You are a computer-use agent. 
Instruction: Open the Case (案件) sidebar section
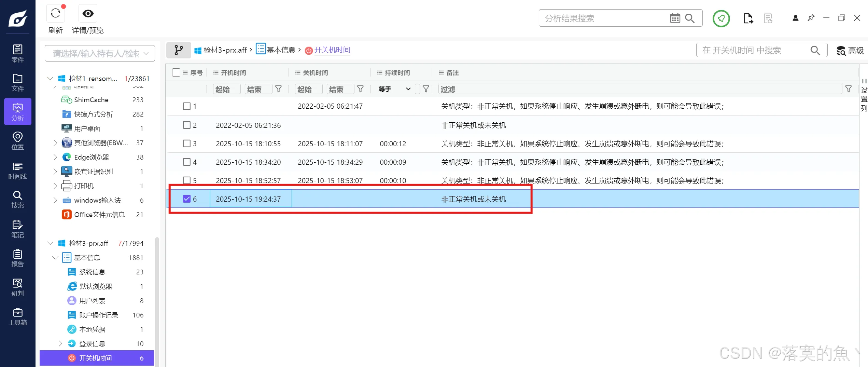point(18,53)
